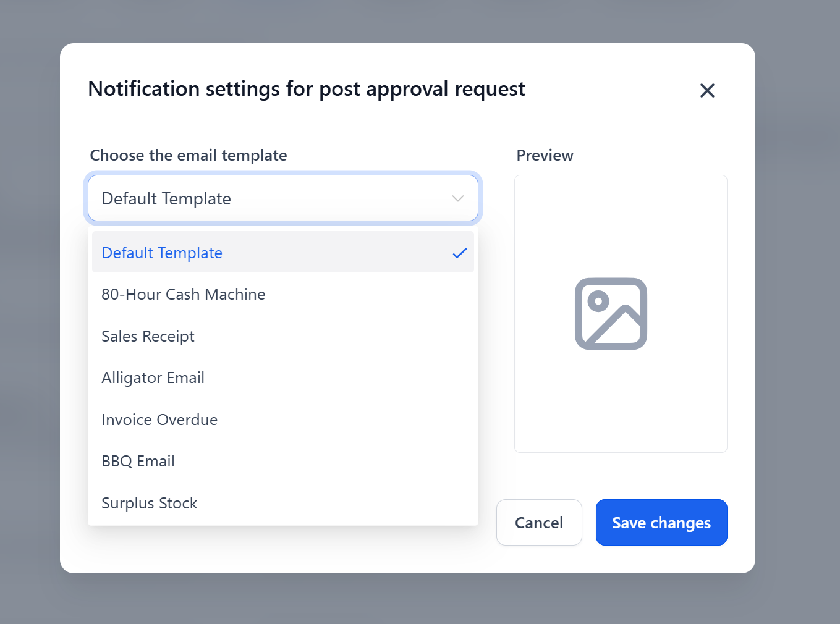840x624 pixels.
Task: Choose the Sales Receipt template
Action: coord(148,336)
